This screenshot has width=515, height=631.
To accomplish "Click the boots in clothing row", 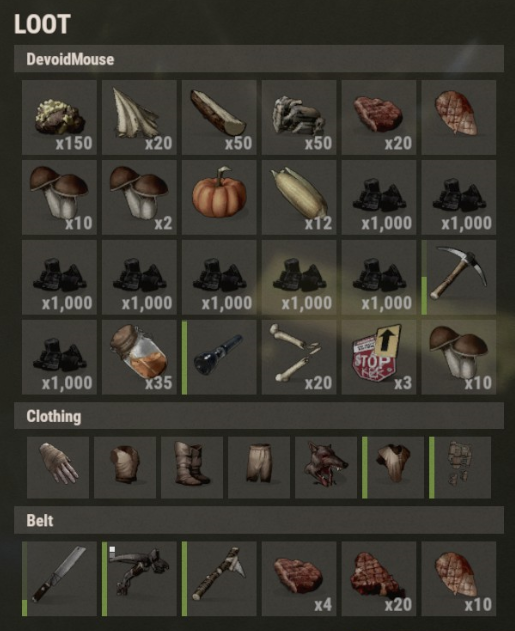I will 192,468.
